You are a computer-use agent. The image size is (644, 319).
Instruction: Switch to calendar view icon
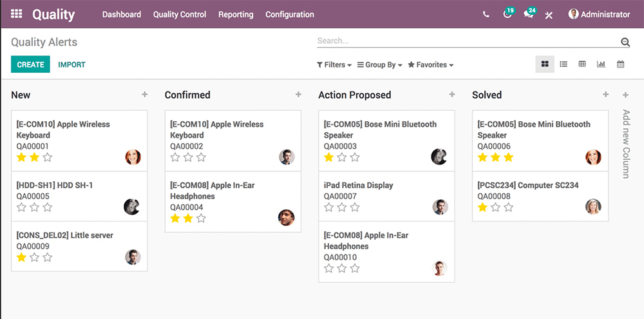pos(620,64)
